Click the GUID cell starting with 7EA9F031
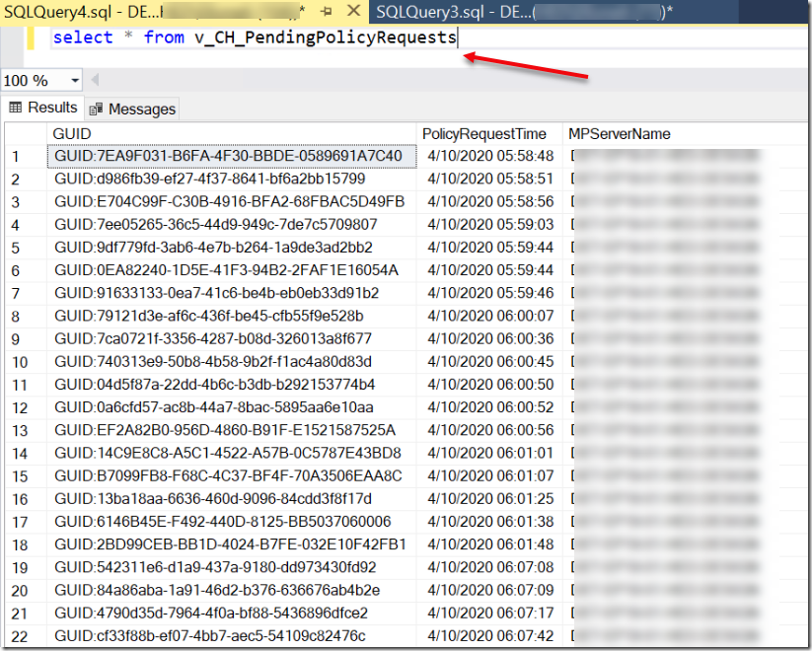Screen dimensions: 812x651 click(x=230, y=156)
